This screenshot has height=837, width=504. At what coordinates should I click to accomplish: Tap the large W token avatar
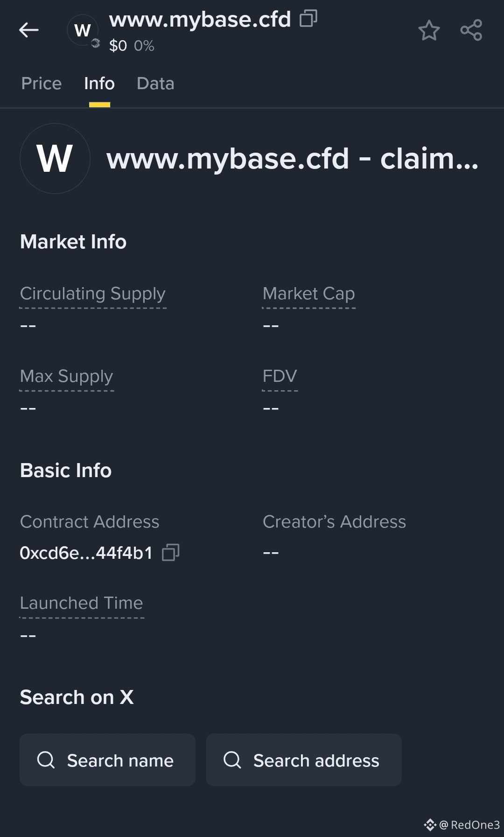(55, 158)
